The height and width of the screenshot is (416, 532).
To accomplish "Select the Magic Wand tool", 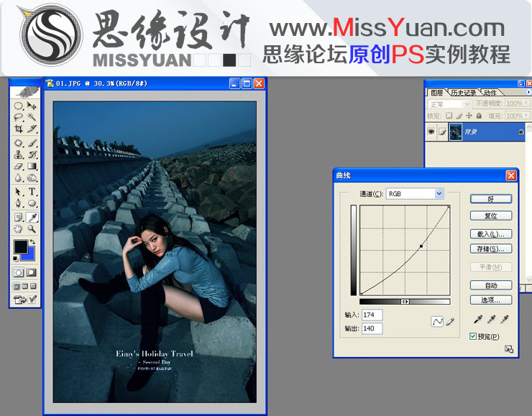I will click(32, 117).
